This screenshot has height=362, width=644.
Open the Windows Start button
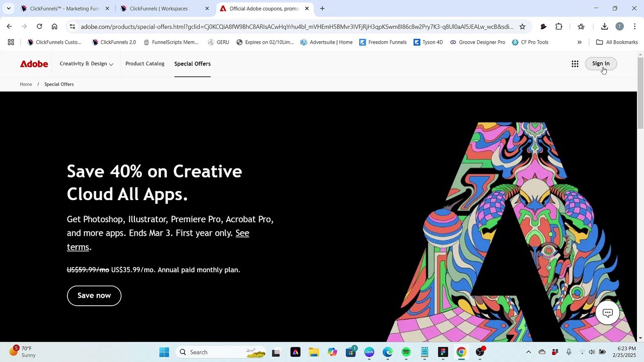[164, 352]
